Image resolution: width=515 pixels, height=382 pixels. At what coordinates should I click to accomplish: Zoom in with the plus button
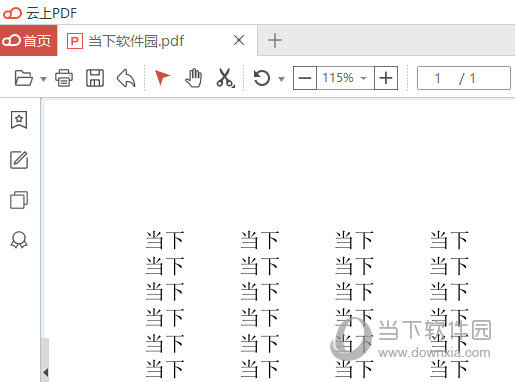click(386, 78)
